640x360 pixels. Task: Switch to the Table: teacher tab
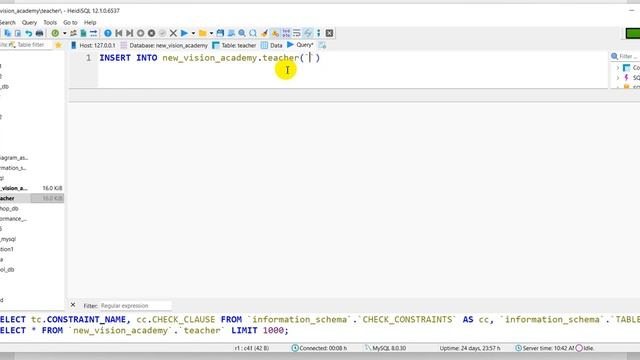coord(234,45)
